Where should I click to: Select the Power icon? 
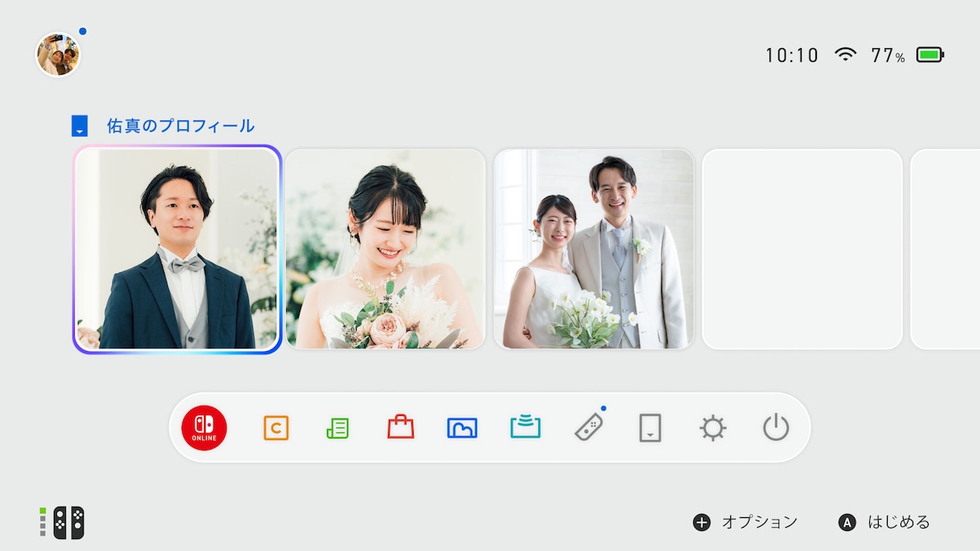coord(776,428)
